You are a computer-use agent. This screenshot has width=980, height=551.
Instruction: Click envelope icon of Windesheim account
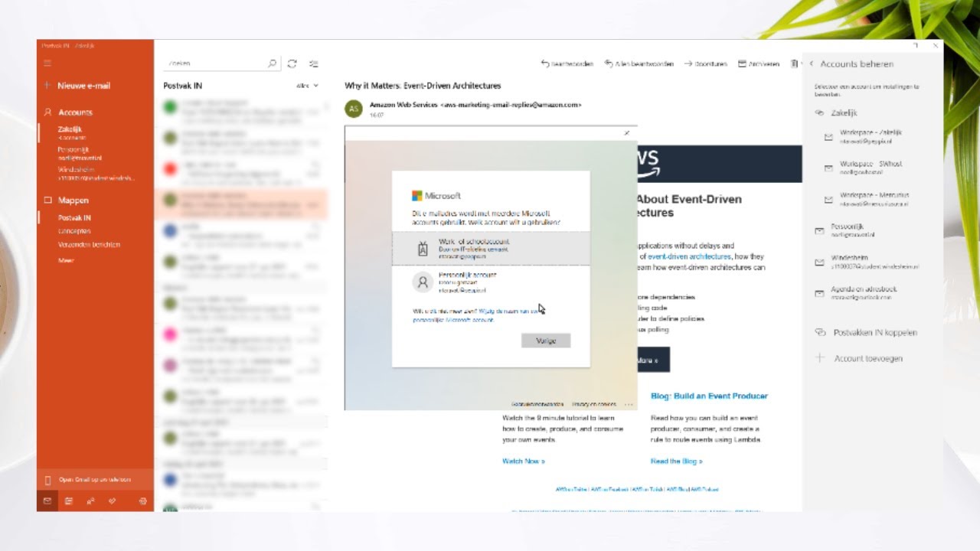pos(819,262)
